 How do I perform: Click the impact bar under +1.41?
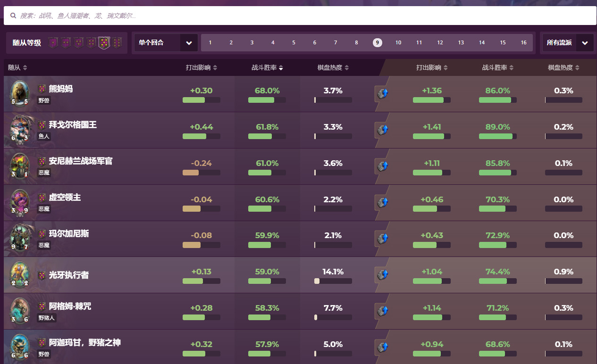pyautogui.click(x=432, y=136)
